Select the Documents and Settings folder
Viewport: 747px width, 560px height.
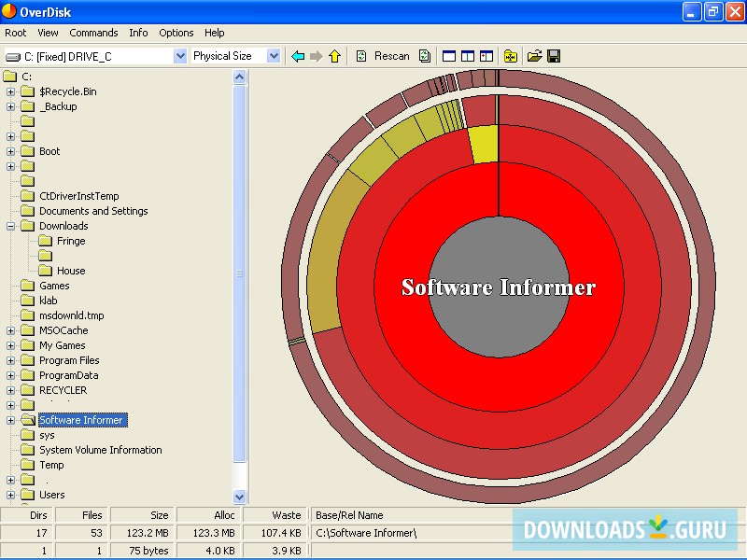point(93,211)
